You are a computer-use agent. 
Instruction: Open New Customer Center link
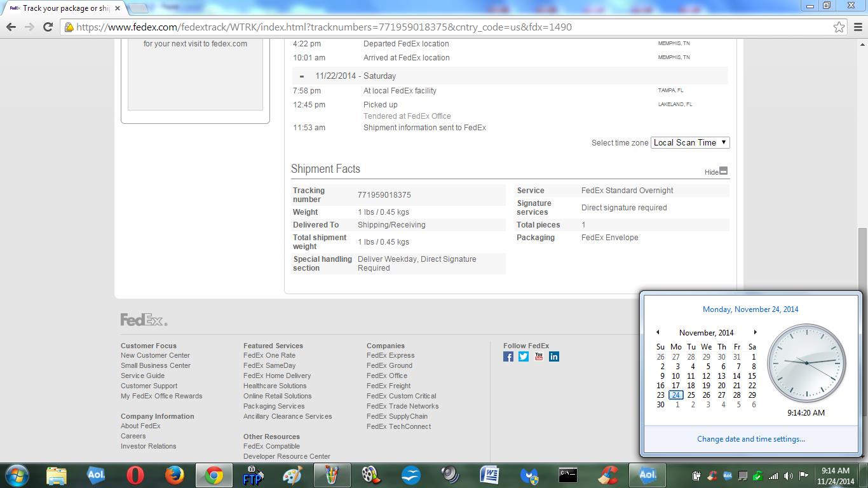[x=155, y=355]
